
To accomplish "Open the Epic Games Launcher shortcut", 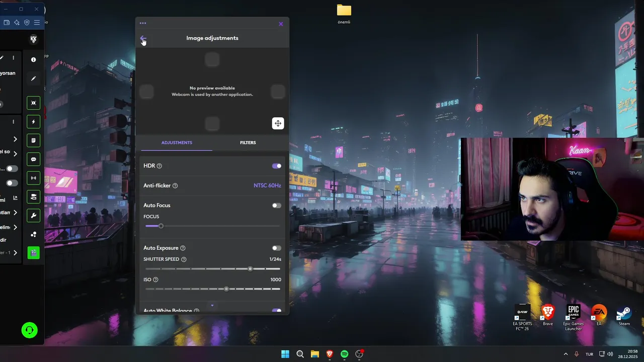I will point(574,318).
